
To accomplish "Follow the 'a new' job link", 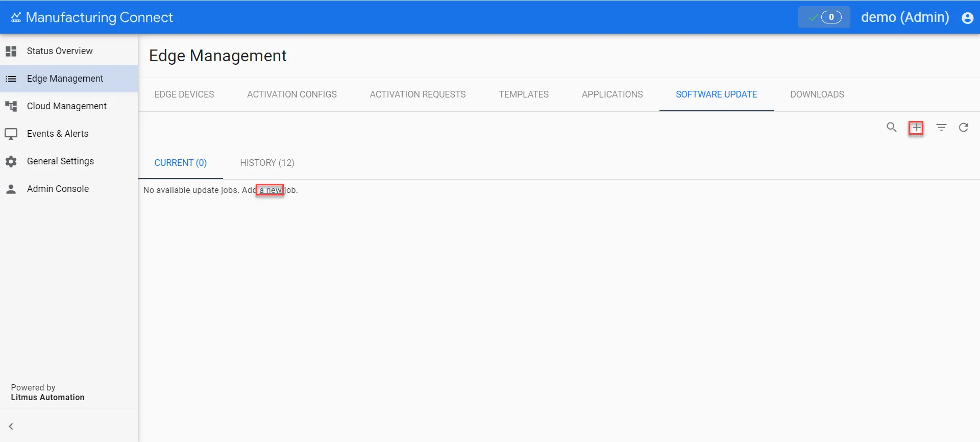I will tap(271, 190).
